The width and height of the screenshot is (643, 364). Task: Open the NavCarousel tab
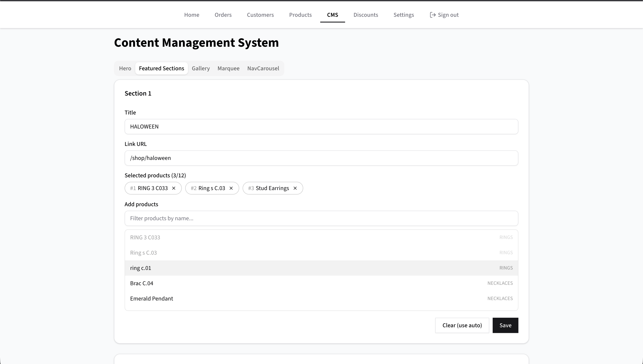tap(263, 69)
